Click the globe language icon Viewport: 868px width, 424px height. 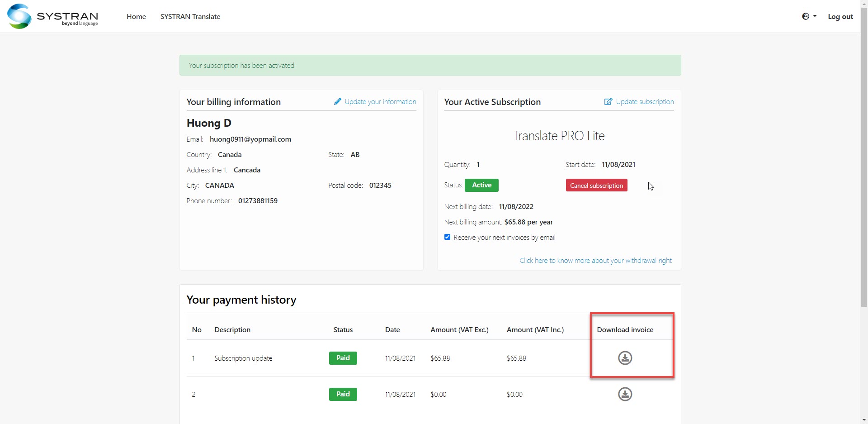[805, 16]
